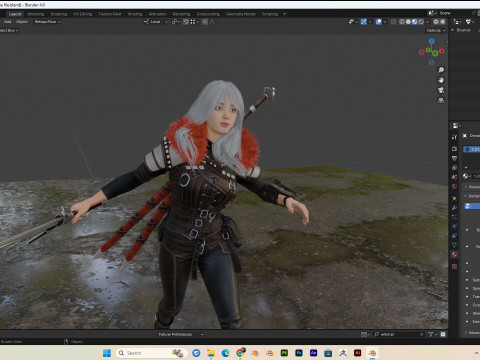Open the overlays options dropdown arrow
Image resolution: width=480 pixels, height=360 pixels.
(385, 22)
